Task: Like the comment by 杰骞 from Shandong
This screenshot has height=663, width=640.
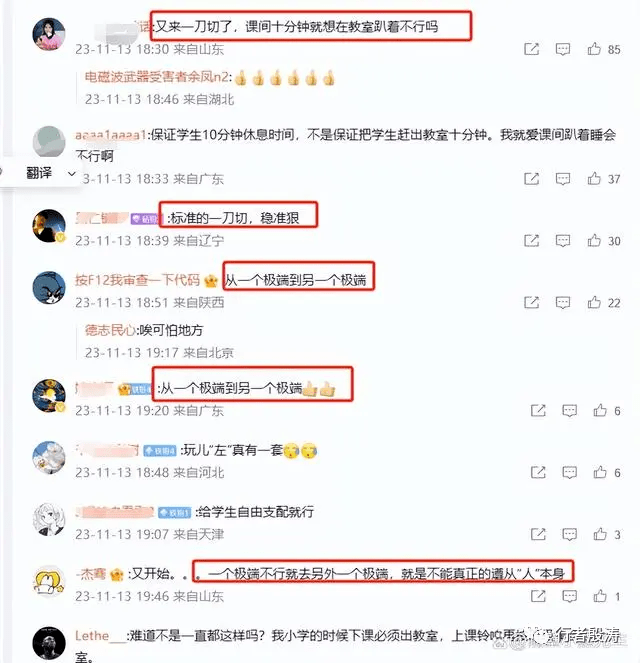Action: tap(600, 596)
